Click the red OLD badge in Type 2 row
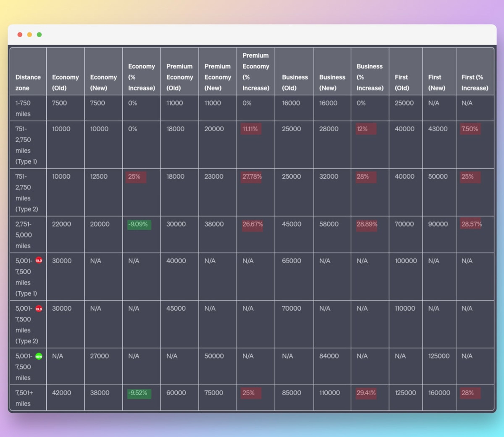This screenshot has height=437, width=504. pos(39,309)
